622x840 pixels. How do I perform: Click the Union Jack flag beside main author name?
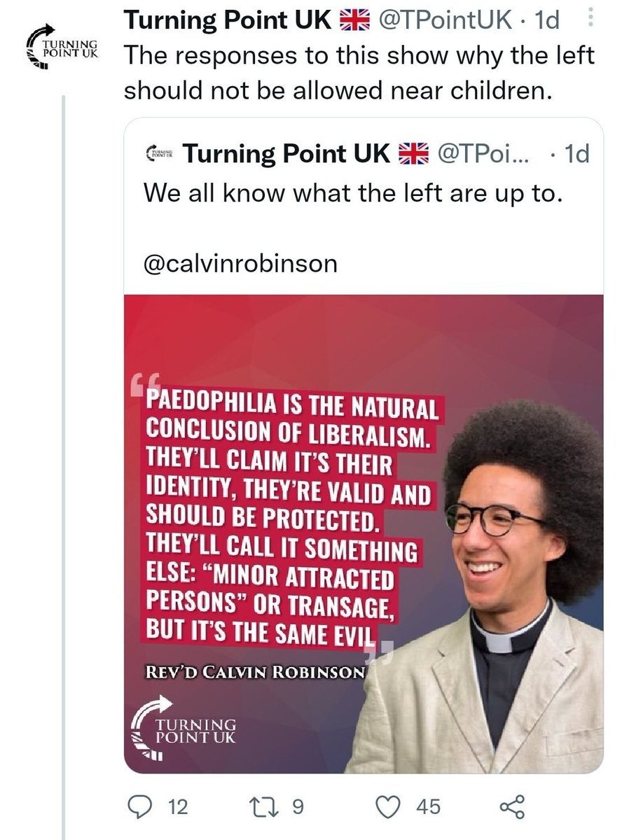point(354,20)
